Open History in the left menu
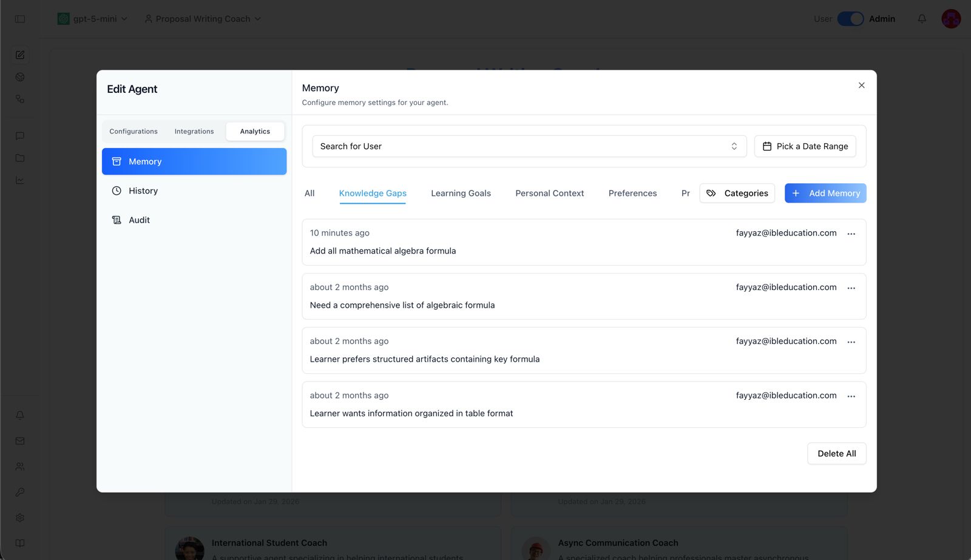Screen dimensions: 971x560 [x=194, y=191]
